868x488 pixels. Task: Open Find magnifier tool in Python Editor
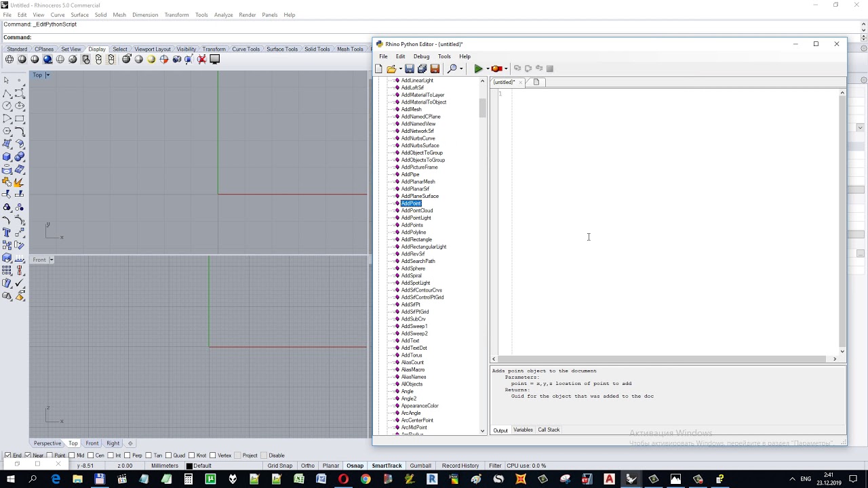tap(452, 68)
